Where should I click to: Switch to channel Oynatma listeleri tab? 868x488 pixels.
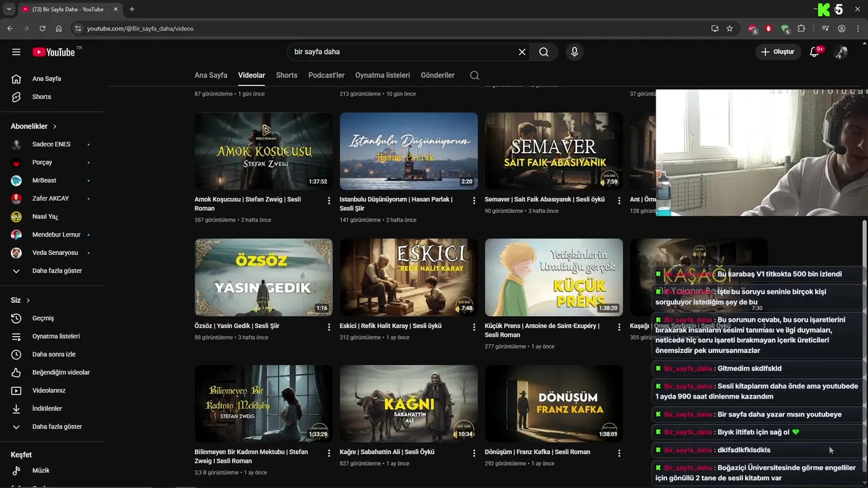point(382,75)
